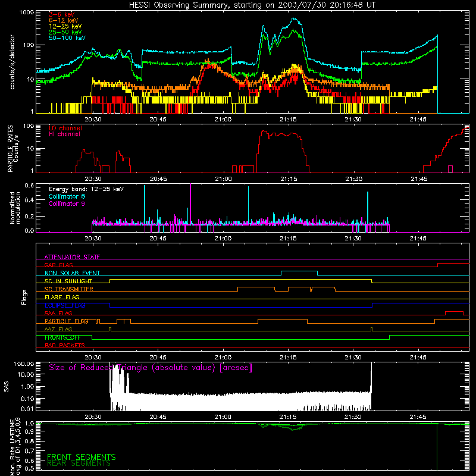
Task: Click the 'FRONT SEGMENTS' legend label
Action: coord(82,457)
